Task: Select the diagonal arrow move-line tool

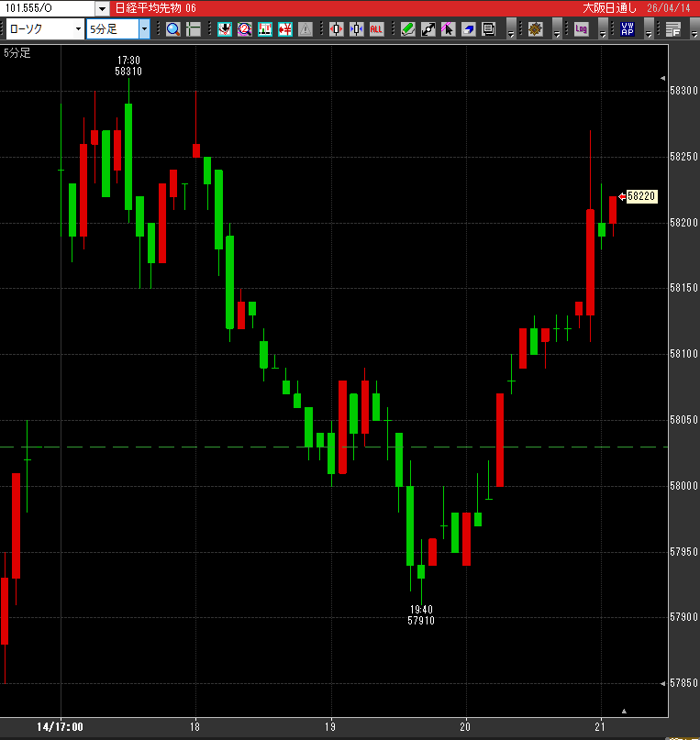Action: point(428,29)
